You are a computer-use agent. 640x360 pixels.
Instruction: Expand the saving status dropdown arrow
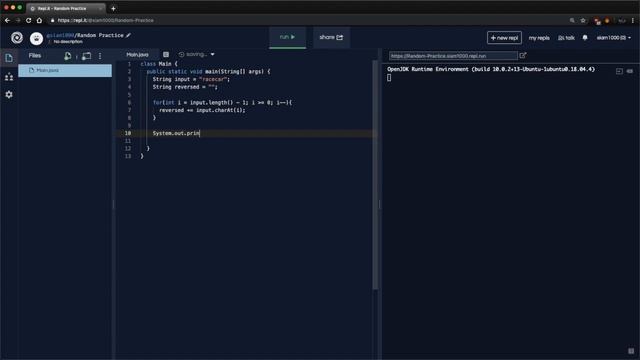pos(212,54)
